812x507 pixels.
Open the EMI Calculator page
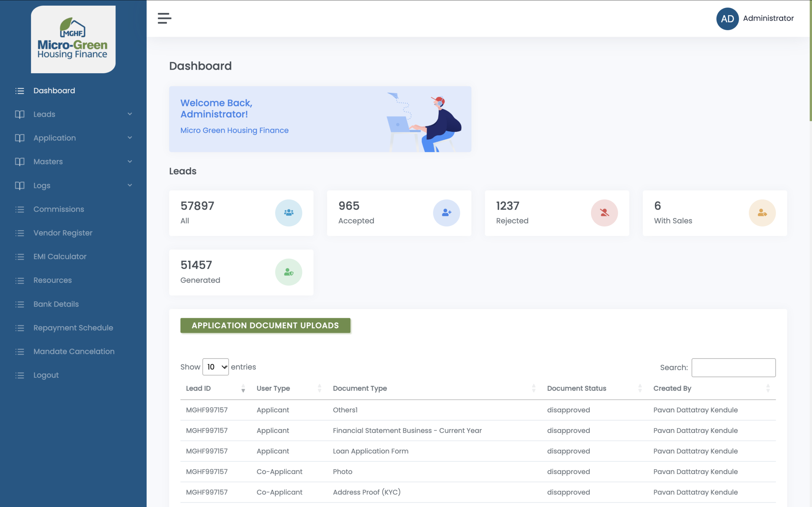click(60, 257)
